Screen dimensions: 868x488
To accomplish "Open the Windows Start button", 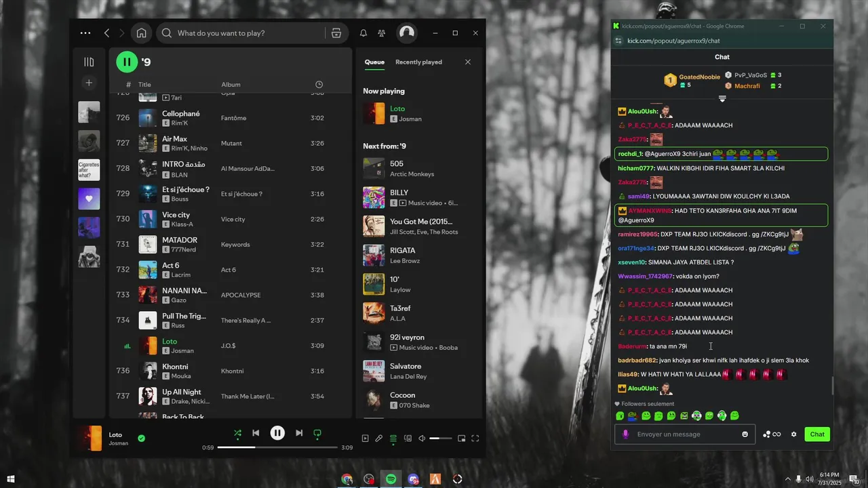I will pos(11,479).
